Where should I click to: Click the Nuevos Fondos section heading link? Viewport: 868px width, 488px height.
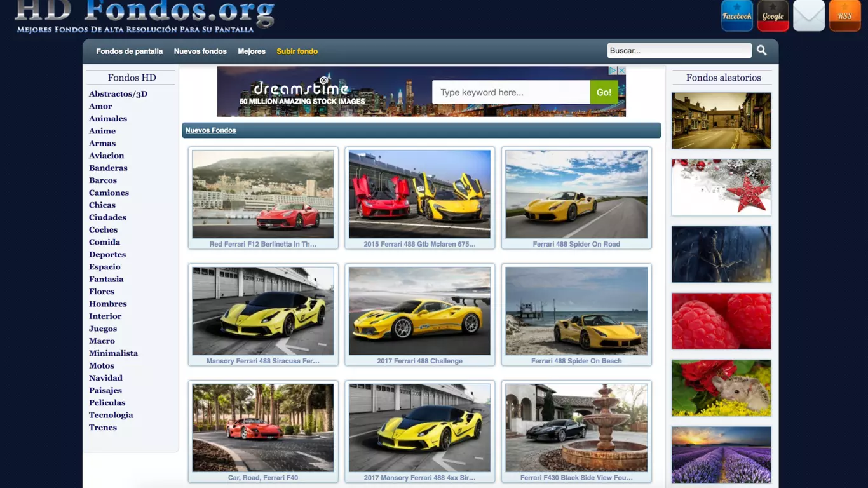click(x=210, y=130)
